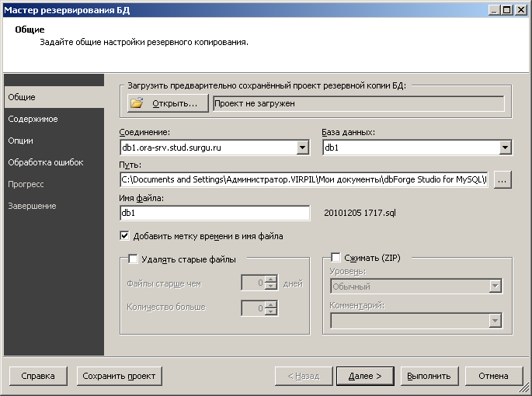The height and width of the screenshot is (396, 532).
Task: Click the '20101205 1717.sql' timestamp text
Action: tap(360, 213)
